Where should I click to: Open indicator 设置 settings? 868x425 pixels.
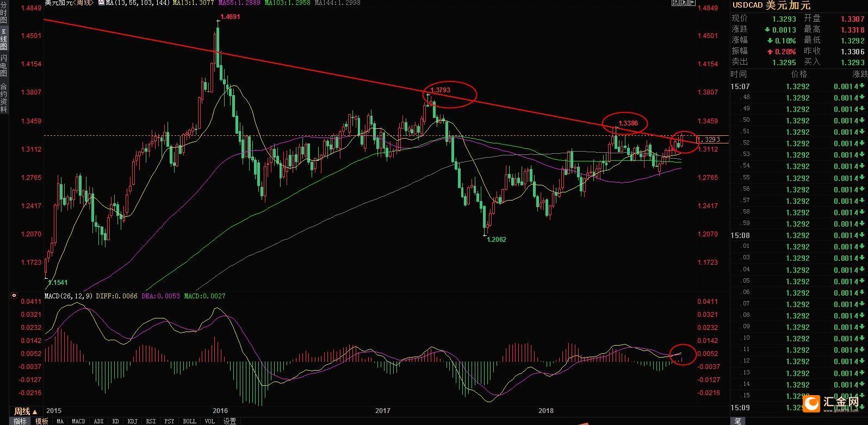(230, 421)
